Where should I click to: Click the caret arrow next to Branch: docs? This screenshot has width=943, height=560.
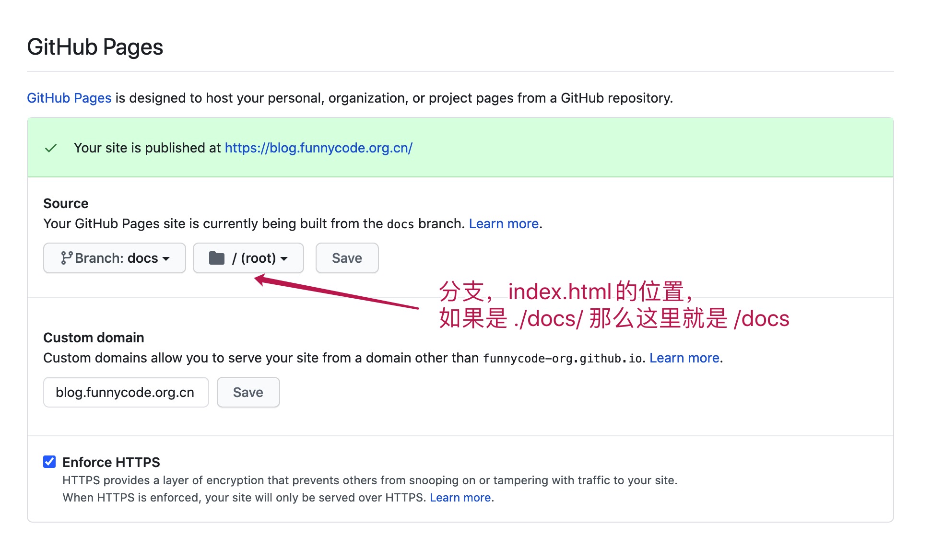[166, 258]
